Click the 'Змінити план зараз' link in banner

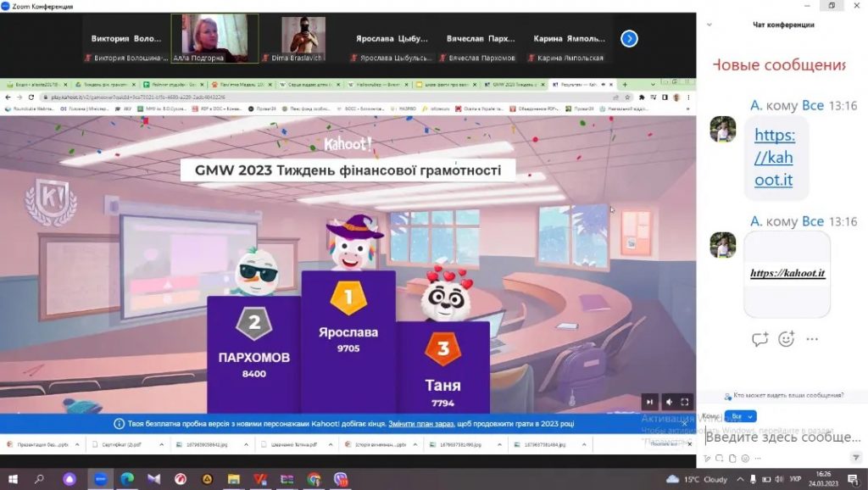(x=420, y=424)
